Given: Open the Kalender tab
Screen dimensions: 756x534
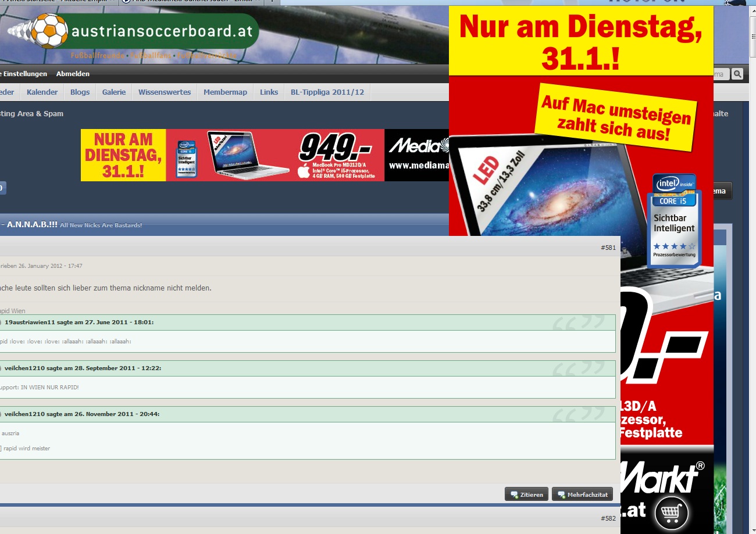Looking at the screenshot, I should tap(42, 92).
